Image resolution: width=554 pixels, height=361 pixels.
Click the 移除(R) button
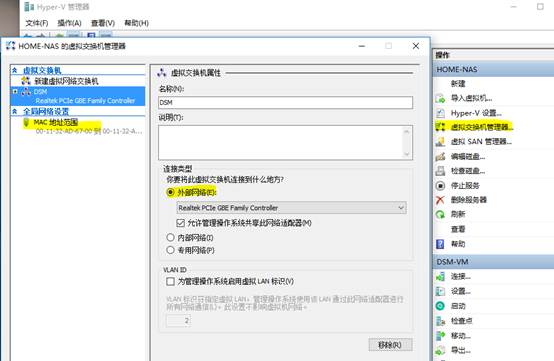click(390, 345)
